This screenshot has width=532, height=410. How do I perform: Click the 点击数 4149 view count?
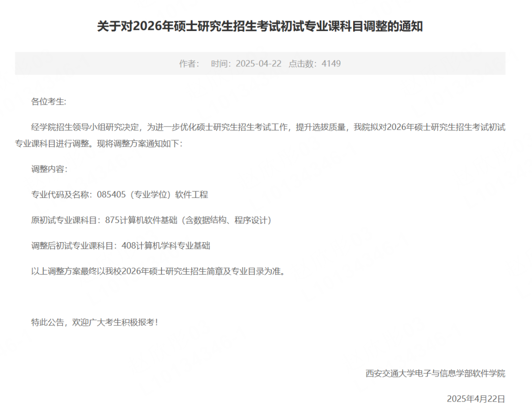(x=314, y=64)
